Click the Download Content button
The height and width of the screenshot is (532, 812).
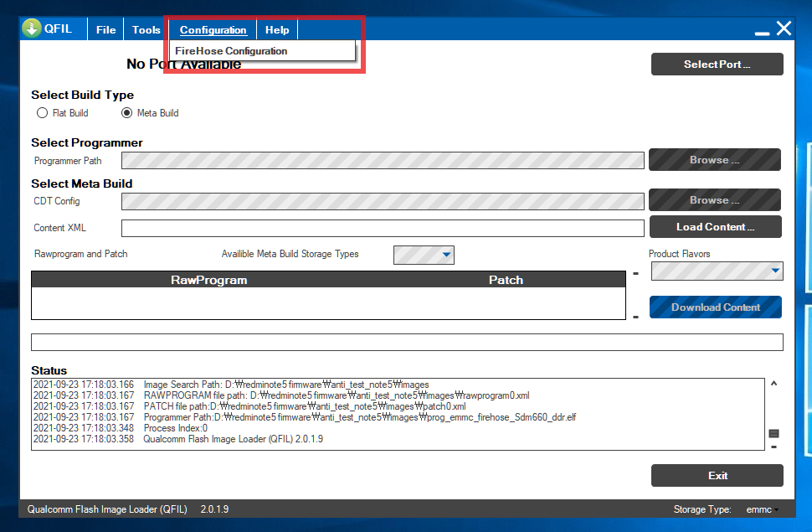716,307
